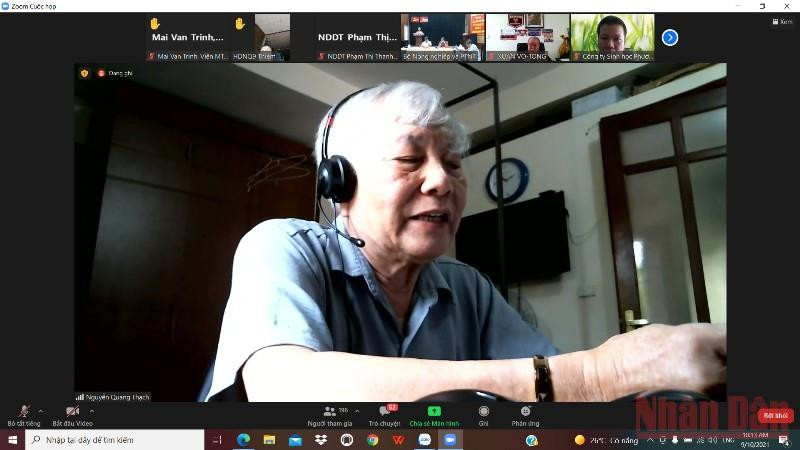800x450 pixels.
Task: Toggle recording with Ghi button
Action: 484,416
